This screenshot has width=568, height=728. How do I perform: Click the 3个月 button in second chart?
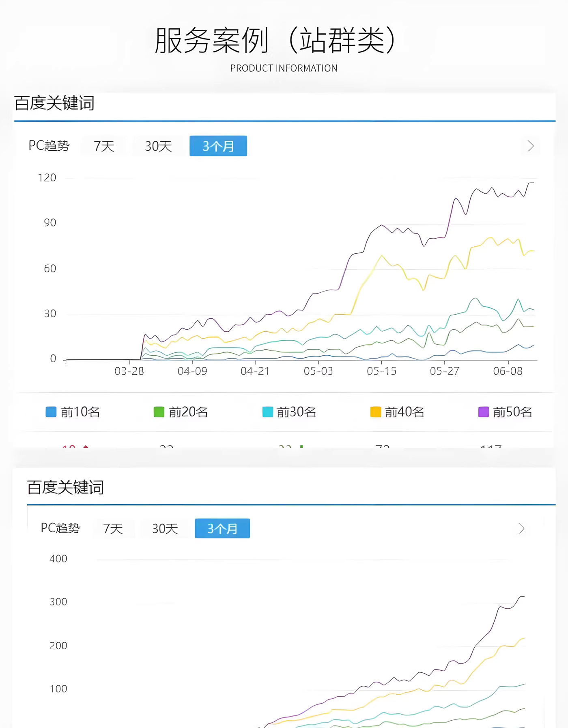[x=222, y=529]
